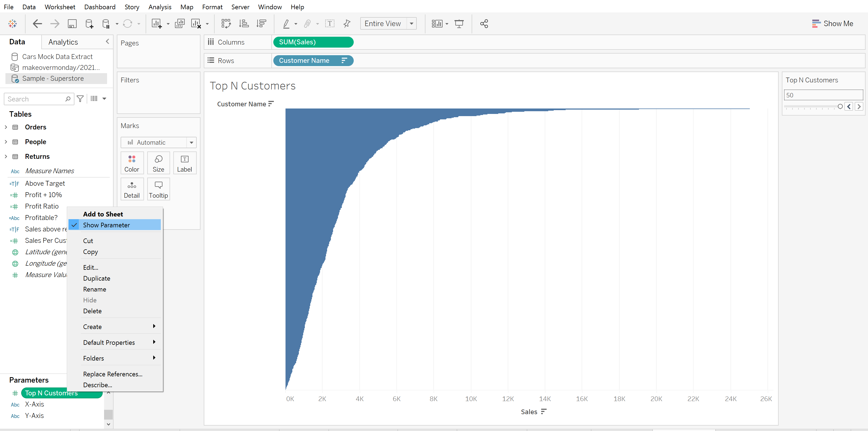Click the Customer Name pill on Rows
Image resolution: width=868 pixels, height=431 pixels.
click(313, 60)
